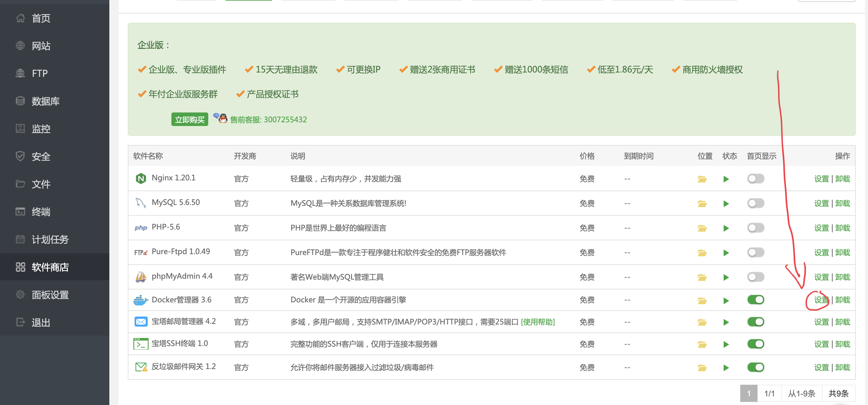
Task: Click the 使用帮助 link for 宝塔邮局管理器
Action: click(538, 322)
